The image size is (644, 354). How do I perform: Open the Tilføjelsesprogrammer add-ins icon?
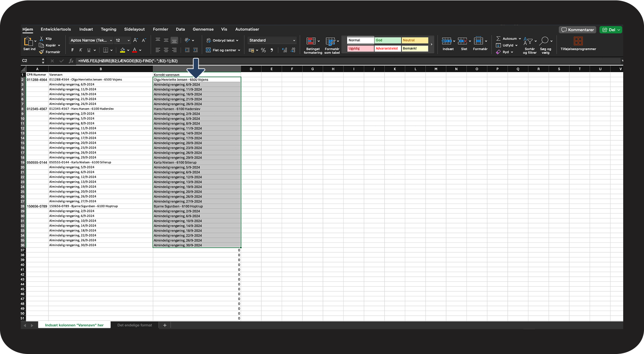click(x=578, y=41)
